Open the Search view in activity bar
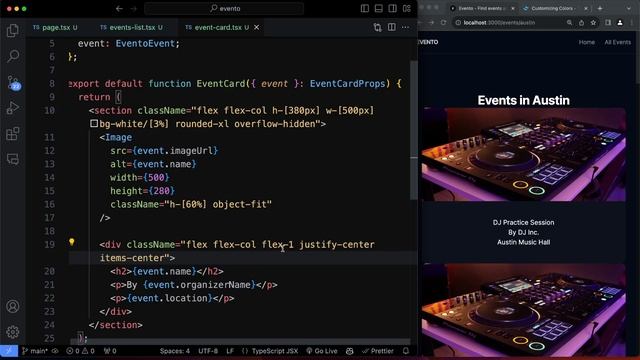 (13, 56)
